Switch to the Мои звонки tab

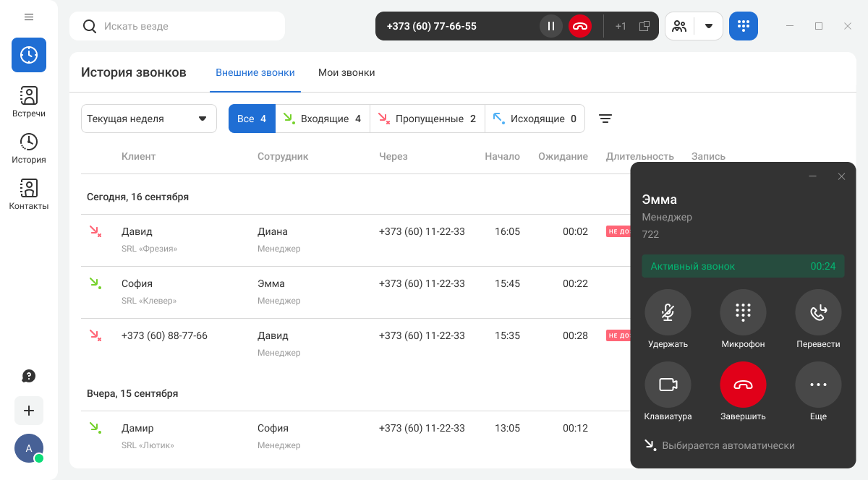[x=346, y=72]
